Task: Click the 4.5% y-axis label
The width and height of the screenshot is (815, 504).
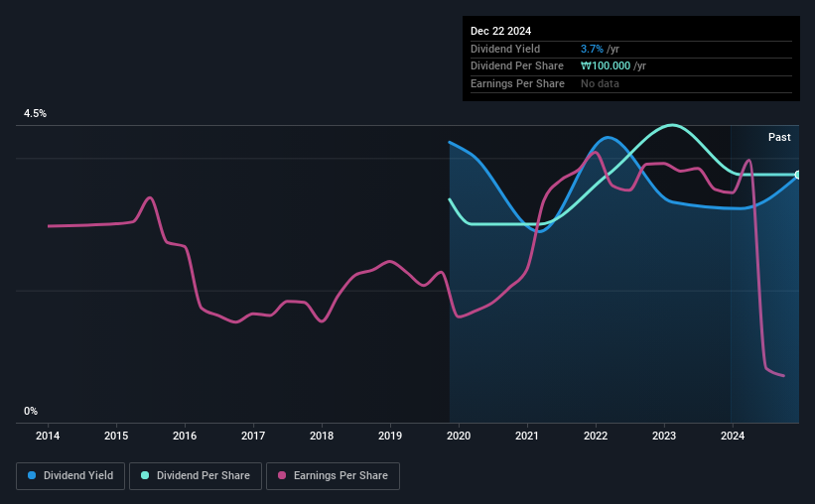Action: point(35,113)
